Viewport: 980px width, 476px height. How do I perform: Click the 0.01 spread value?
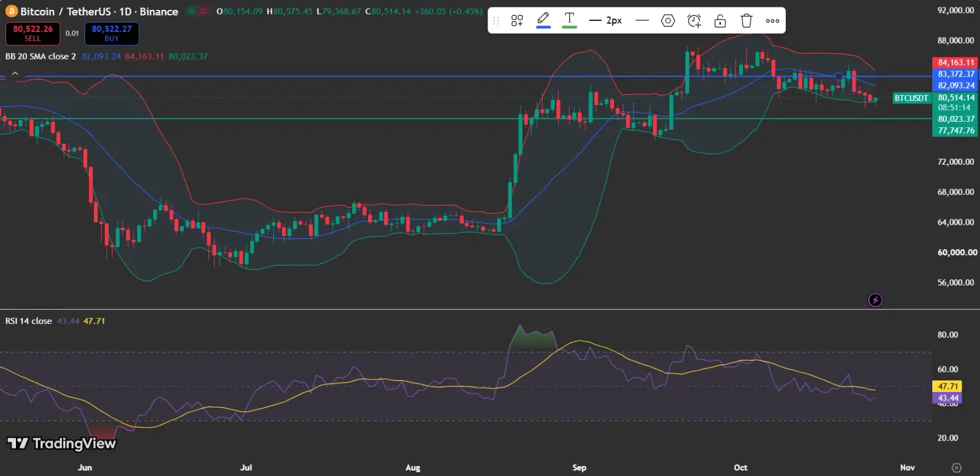coord(72,33)
